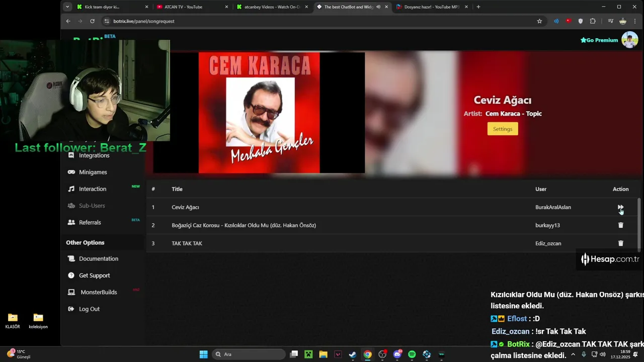Image resolution: width=644 pixels, height=362 pixels.
Task: Click the User column header
Action: [541, 189]
